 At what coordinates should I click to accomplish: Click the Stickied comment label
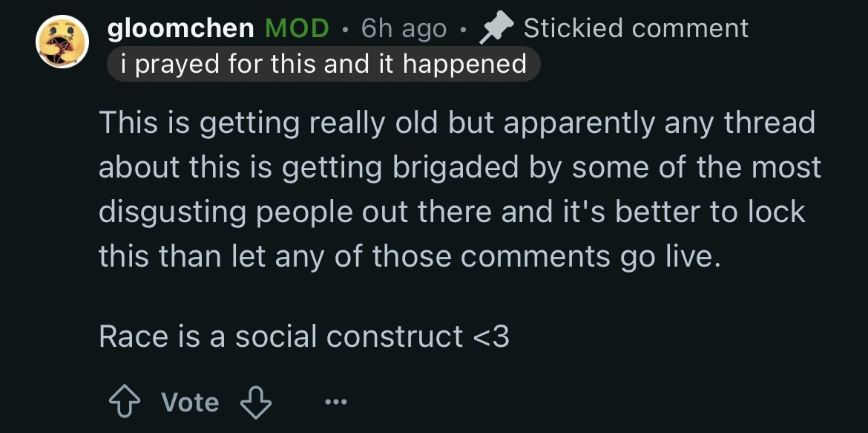tap(636, 28)
